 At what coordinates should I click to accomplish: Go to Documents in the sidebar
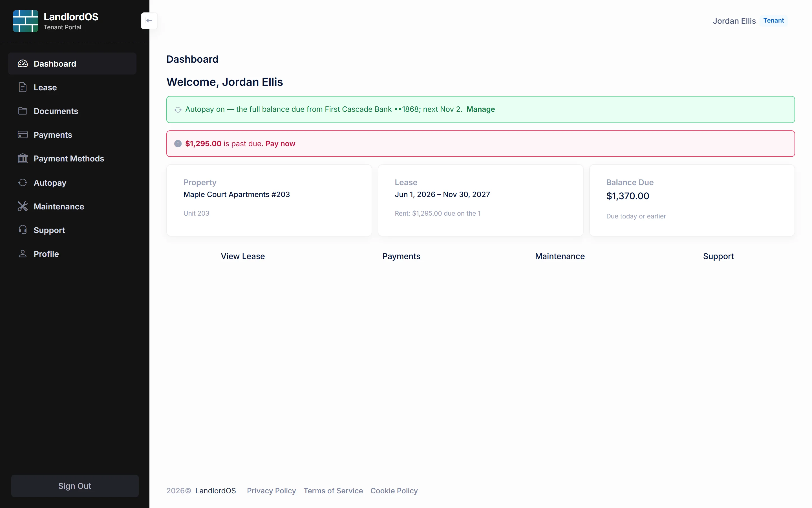pyautogui.click(x=72, y=111)
